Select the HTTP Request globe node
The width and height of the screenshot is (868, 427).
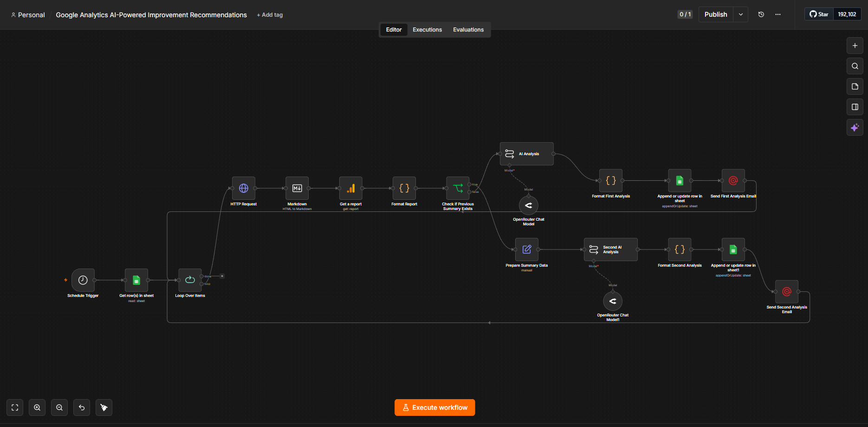click(x=244, y=188)
